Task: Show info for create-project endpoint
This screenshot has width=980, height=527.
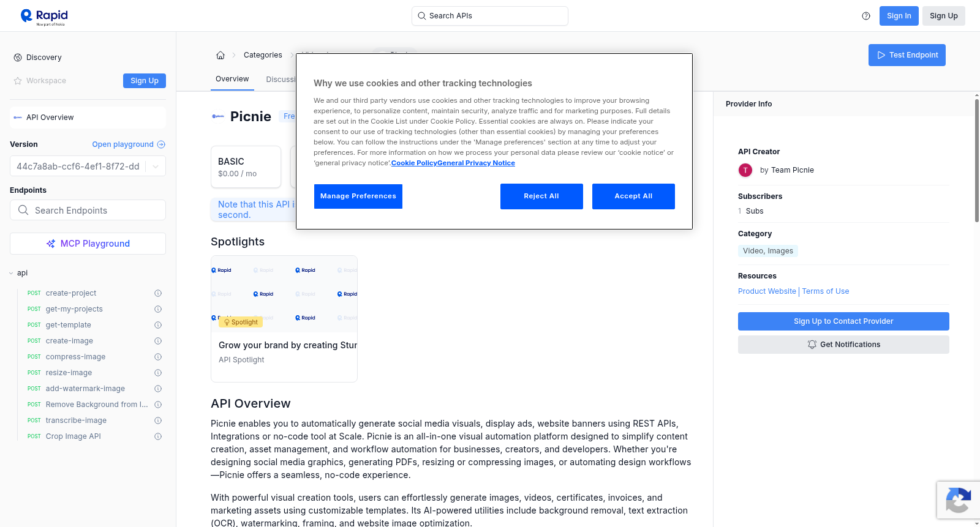Action: point(158,293)
